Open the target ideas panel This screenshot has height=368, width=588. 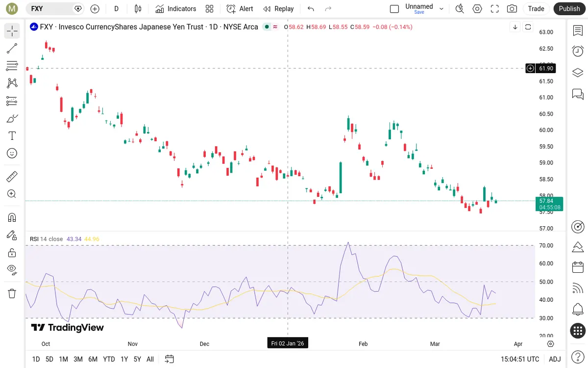pos(578,227)
